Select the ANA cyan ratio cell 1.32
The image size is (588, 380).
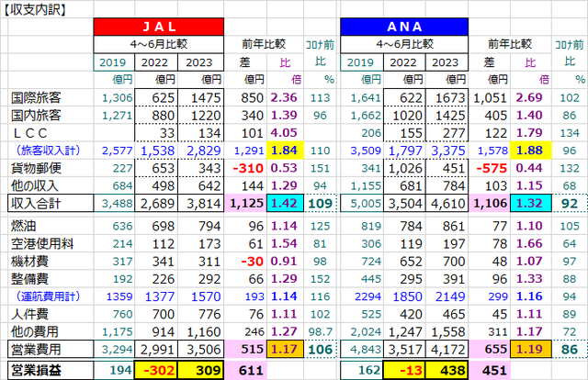tap(531, 204)
